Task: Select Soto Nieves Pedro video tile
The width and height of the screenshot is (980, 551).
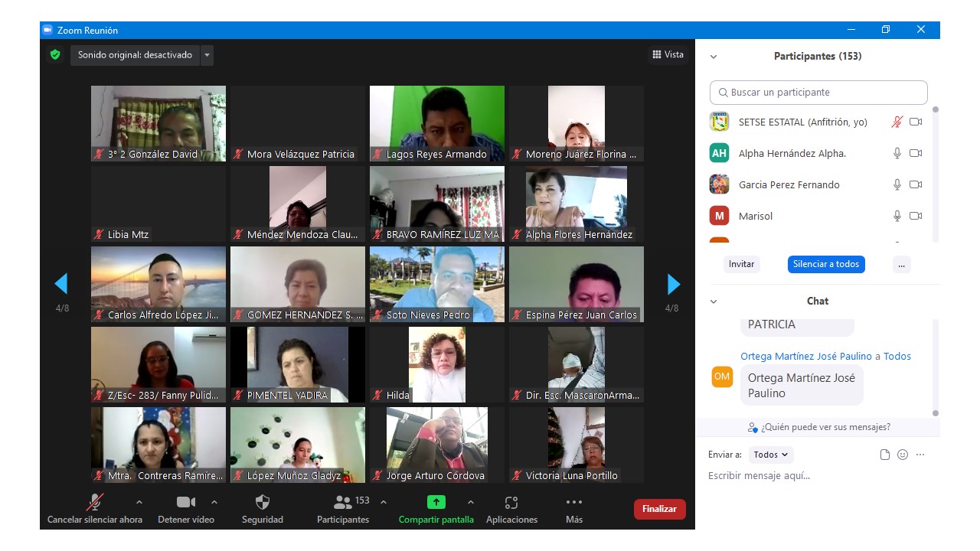Action: click(437, 284)
